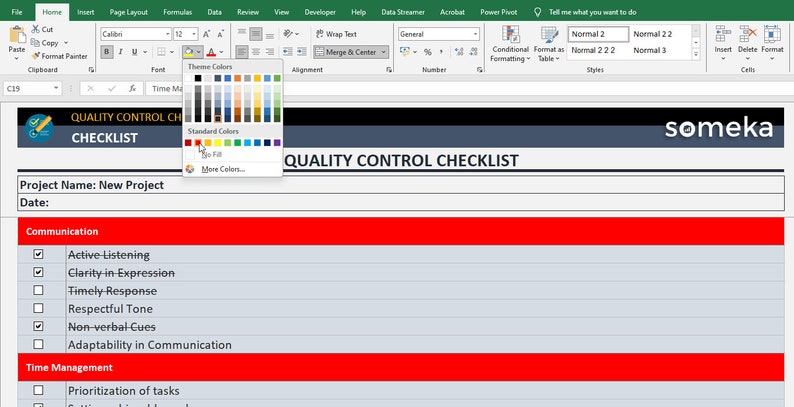Uncheck the Active Listening checkbox
794x407 pixels.
[38, 254]
